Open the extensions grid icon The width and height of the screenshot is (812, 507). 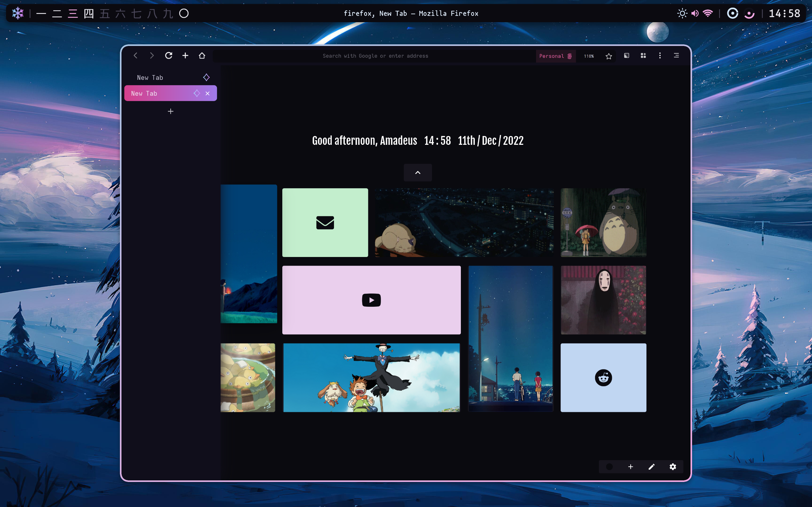[x=643, y=56]
